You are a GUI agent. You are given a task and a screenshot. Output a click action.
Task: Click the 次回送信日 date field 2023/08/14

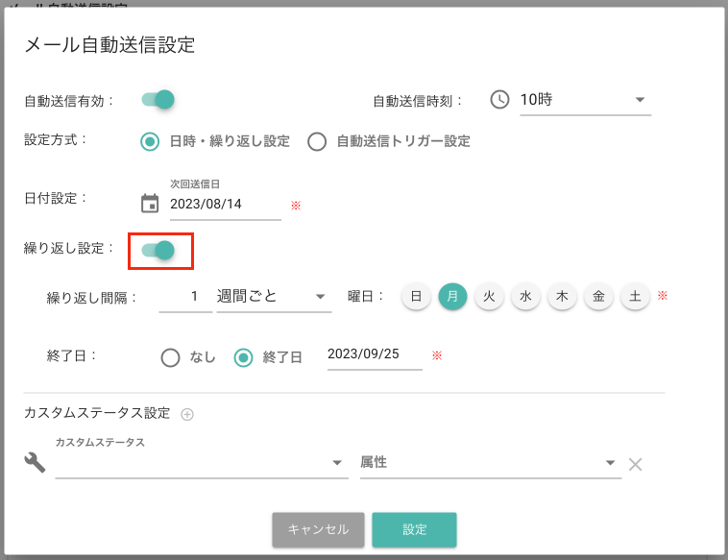point(225,205)
